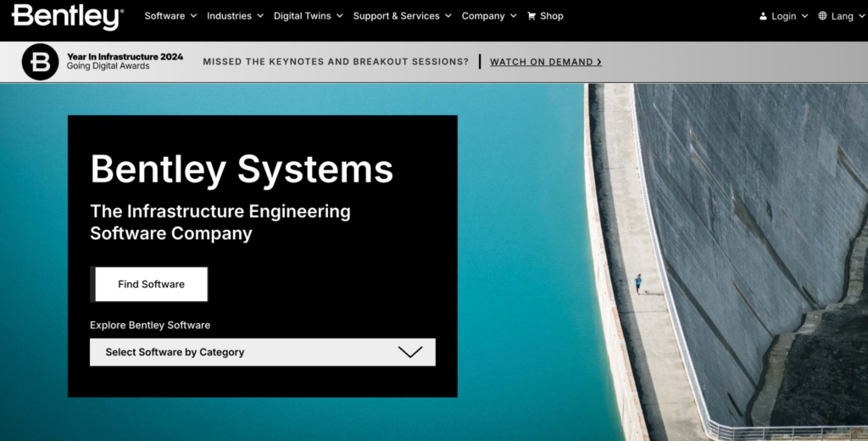
Task: Expand the Company chevron arrow
Action: click(513, 16)
